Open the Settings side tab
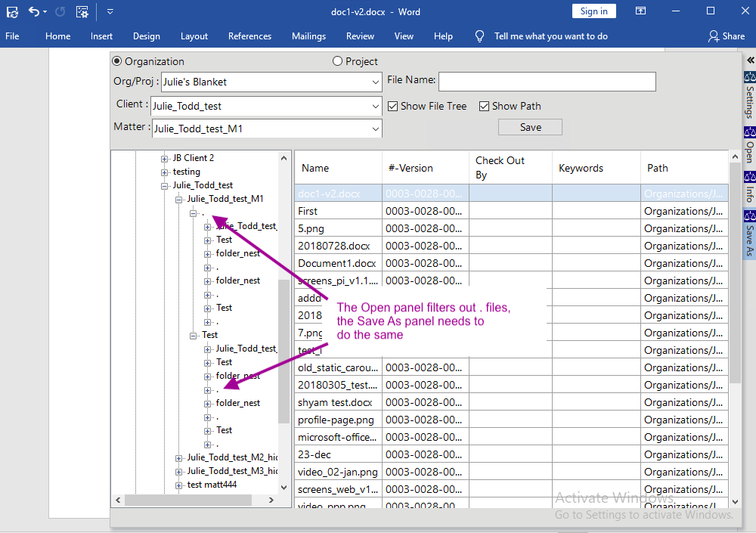756x533 pixels. pyautogui.click(x=749, y=95)
